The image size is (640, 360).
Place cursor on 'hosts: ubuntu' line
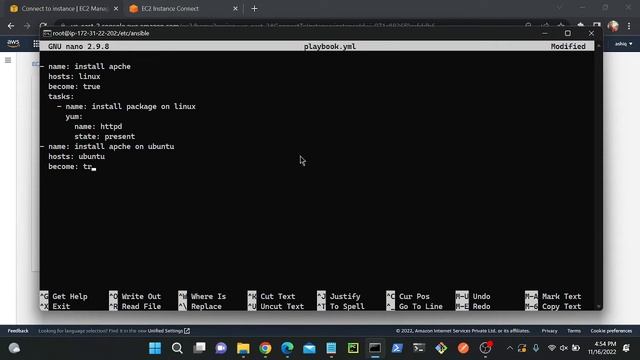(76, 156)
